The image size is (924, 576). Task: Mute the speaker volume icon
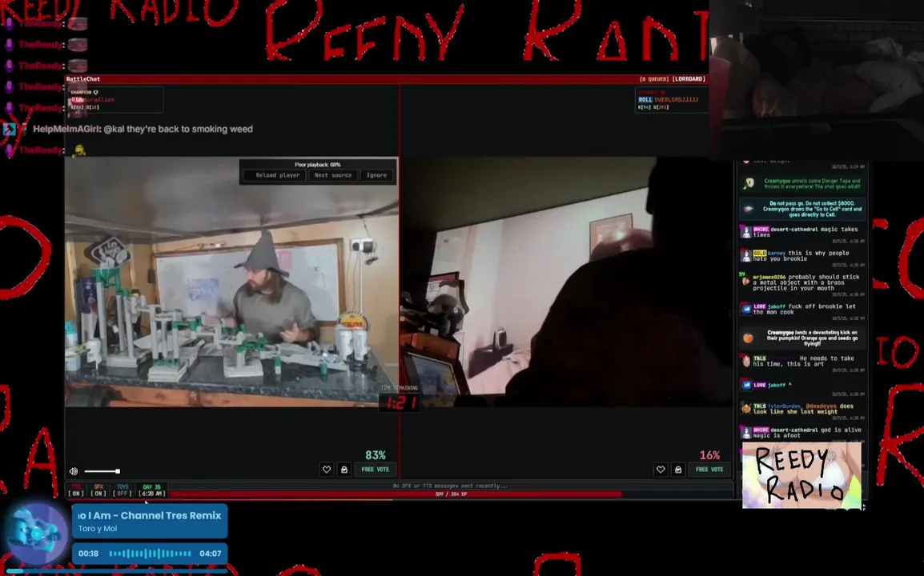pyautogui.click(x=74, y=471)
